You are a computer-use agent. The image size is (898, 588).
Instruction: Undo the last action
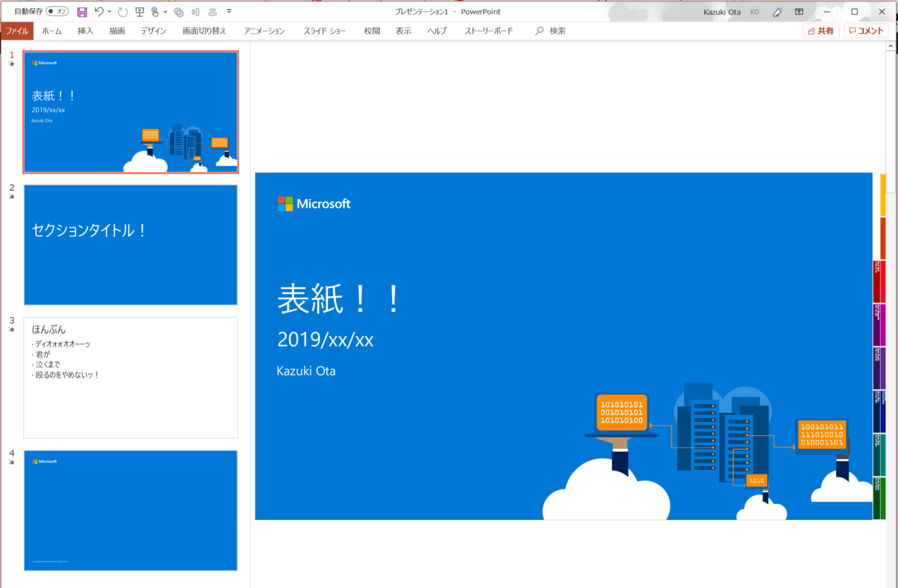[99, 11]
